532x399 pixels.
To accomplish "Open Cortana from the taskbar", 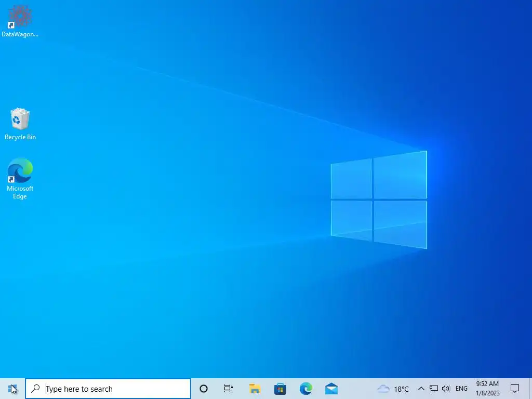I will coord(204,389).
